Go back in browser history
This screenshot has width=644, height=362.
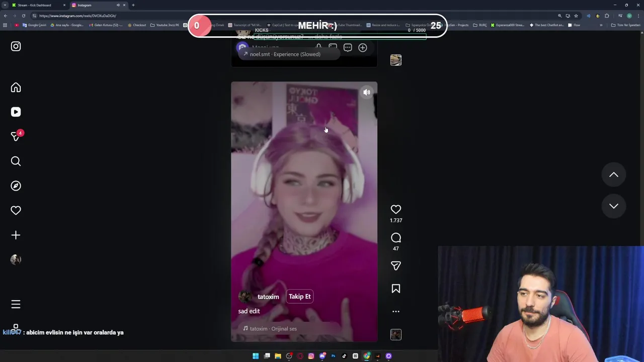5,16
